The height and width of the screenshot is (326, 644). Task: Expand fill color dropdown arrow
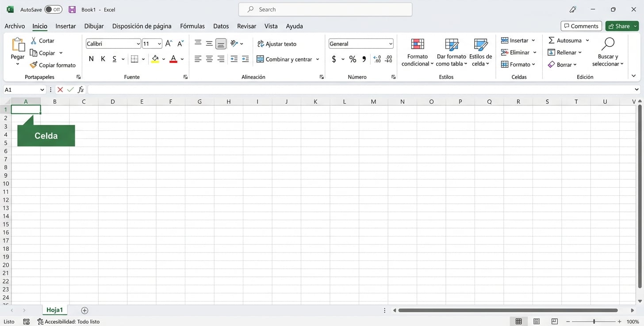[164, 59]
